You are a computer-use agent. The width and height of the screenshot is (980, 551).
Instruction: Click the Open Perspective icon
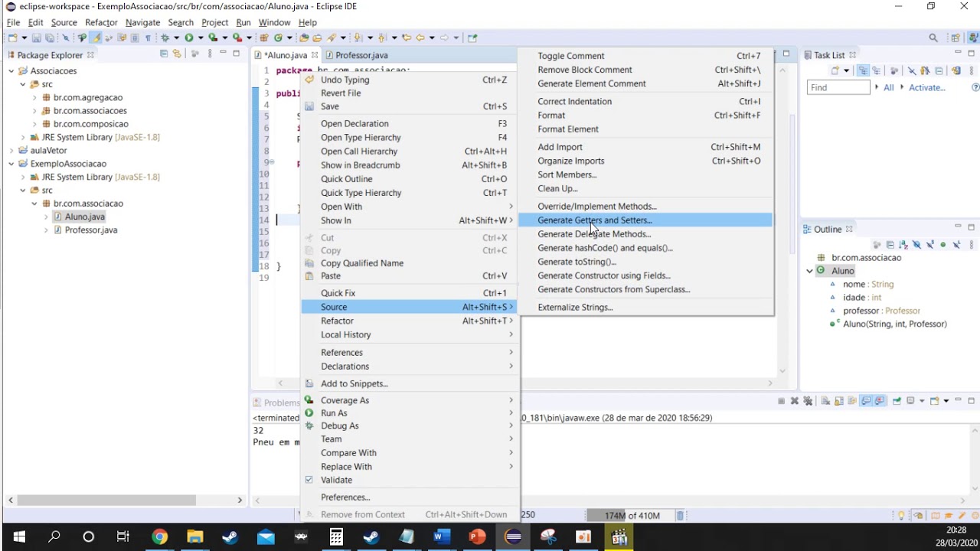955,37
